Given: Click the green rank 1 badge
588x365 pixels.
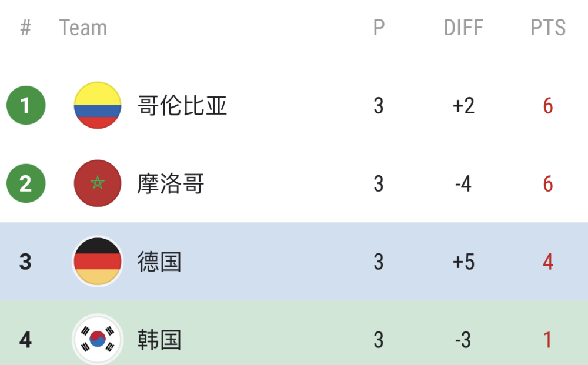Looking at the screenshot, I should [x=25, y=106].
